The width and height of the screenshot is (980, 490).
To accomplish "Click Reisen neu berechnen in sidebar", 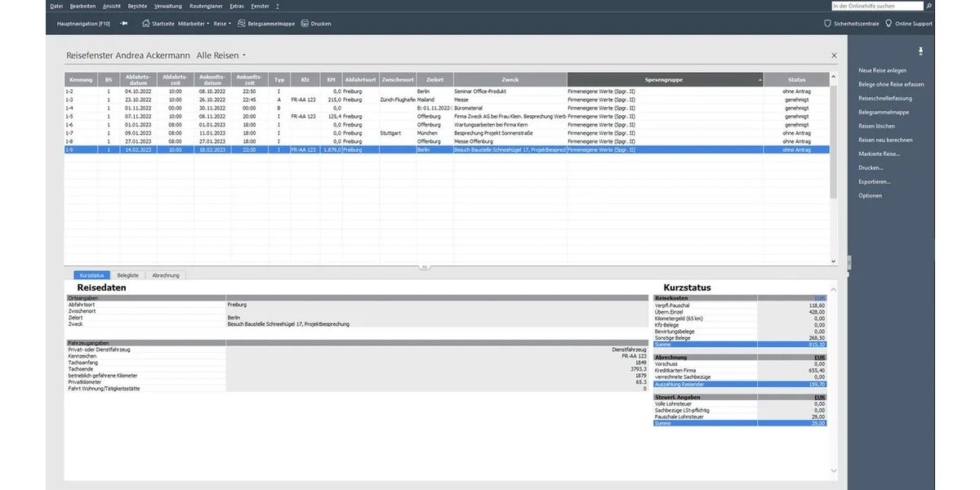I will [885, 140].
